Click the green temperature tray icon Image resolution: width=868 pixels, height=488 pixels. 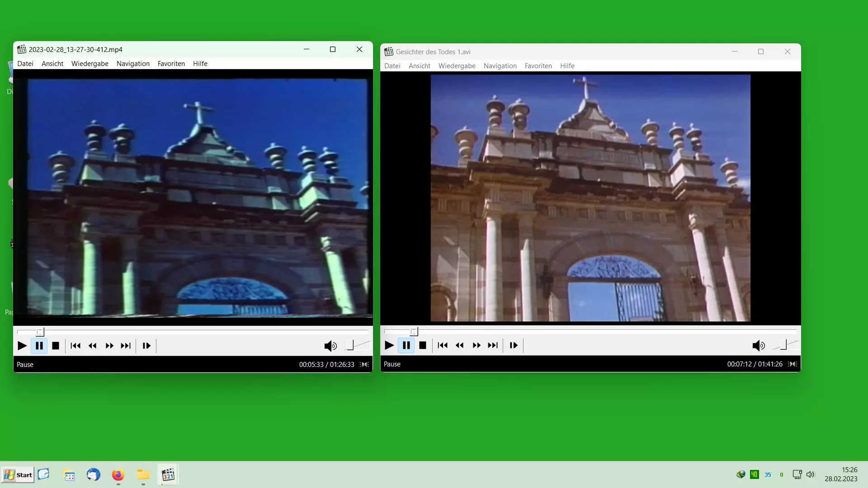(754, 474)
